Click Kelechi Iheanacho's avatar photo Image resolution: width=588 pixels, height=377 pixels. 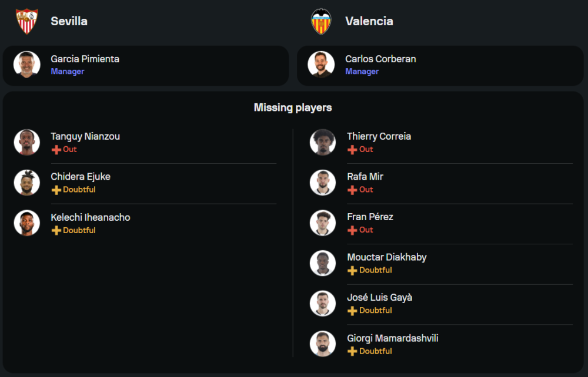coord(27,223)
